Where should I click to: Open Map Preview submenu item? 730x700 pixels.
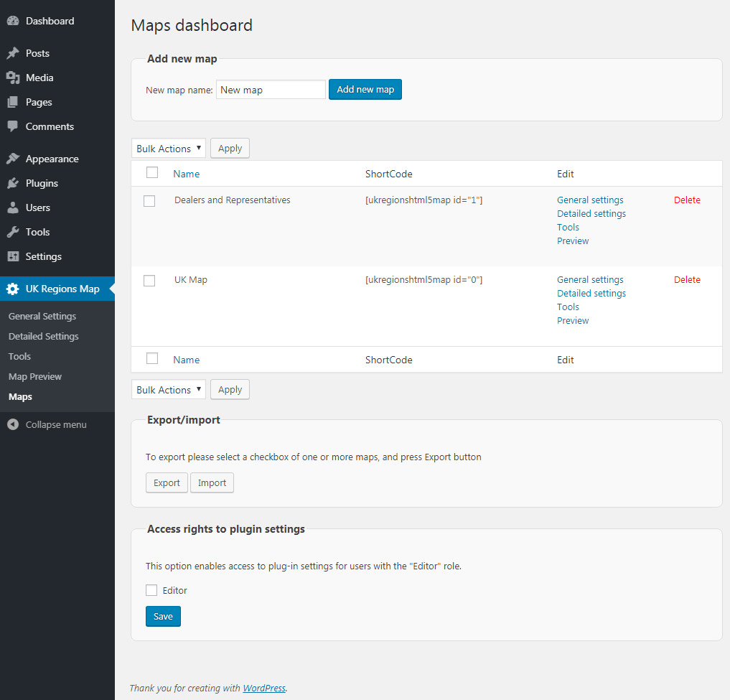pyautogui.click(x=35, y=376)
